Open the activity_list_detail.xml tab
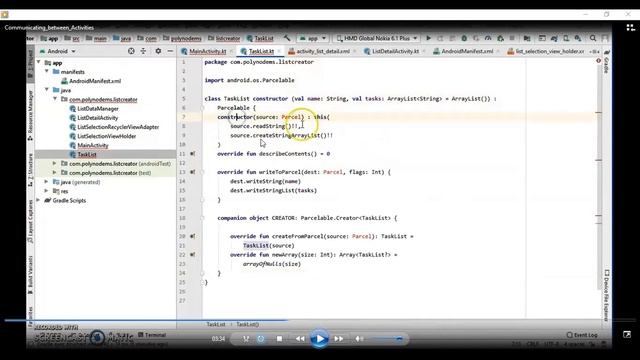 (322, 51)
